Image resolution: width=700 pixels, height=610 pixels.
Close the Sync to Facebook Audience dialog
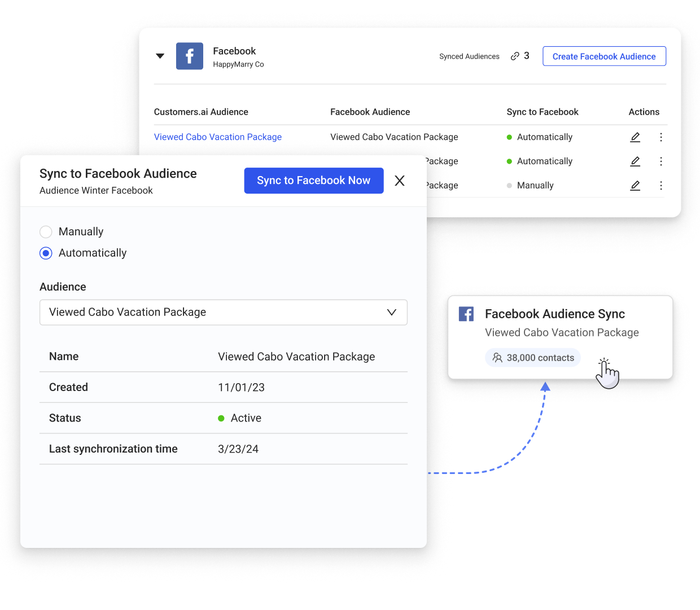tap(400, 181)
